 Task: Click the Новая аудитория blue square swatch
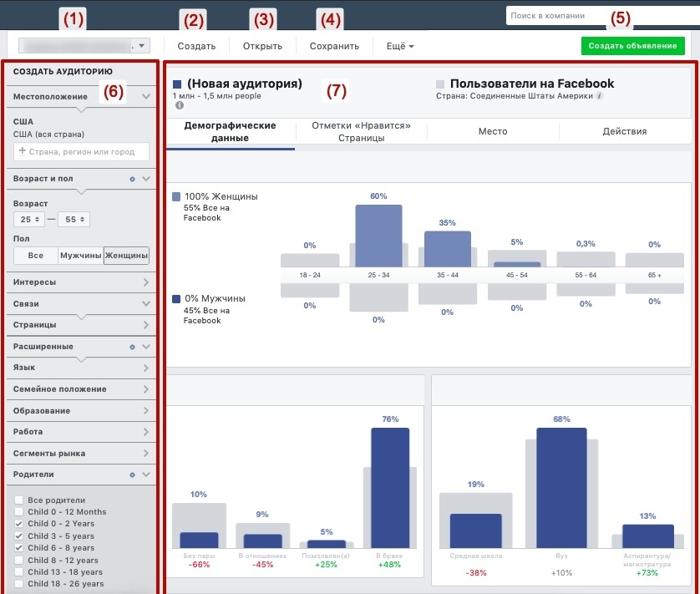(177, 84)
